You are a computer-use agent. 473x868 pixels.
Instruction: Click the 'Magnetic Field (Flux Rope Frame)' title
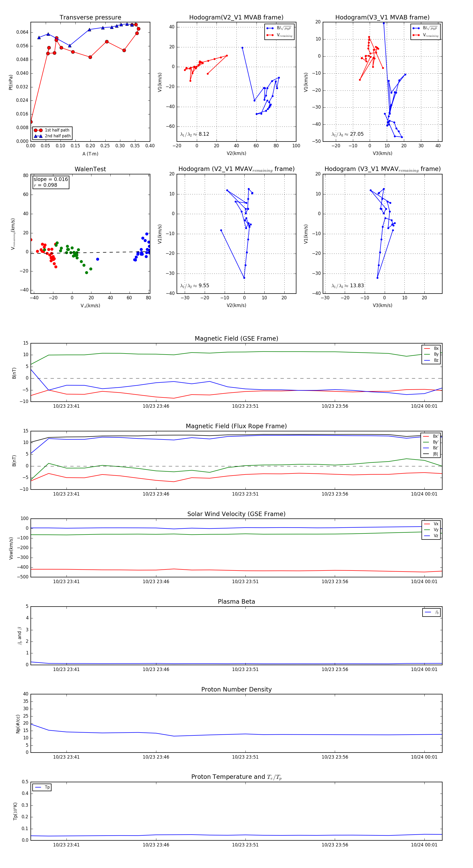point(236,426)
